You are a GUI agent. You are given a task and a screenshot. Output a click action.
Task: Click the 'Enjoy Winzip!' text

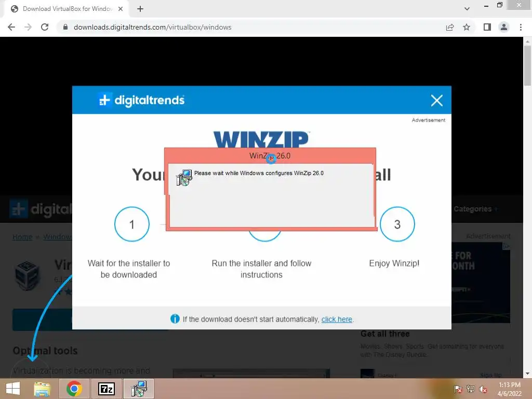pos(394,263)
